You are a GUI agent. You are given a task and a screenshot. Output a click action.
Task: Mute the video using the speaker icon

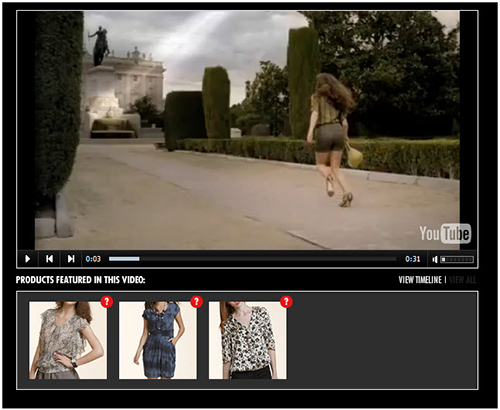(435, 259)
